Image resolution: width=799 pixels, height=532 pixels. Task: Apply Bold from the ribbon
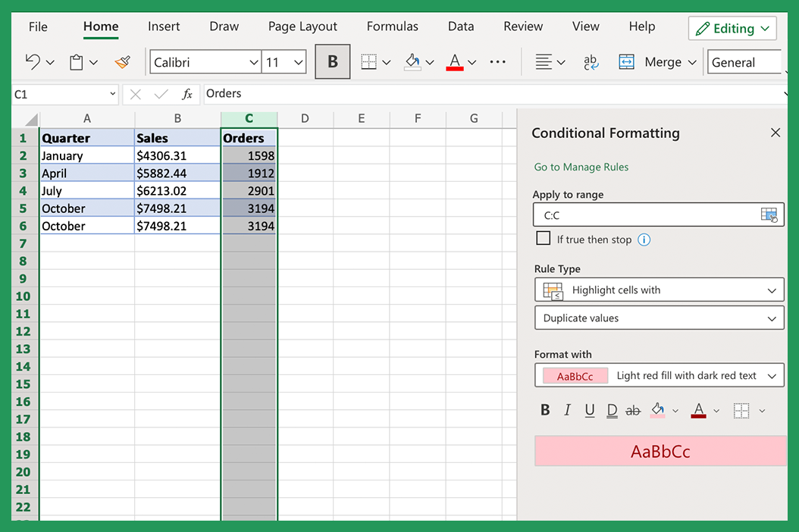pyautogui.click(x=332, y=62)
